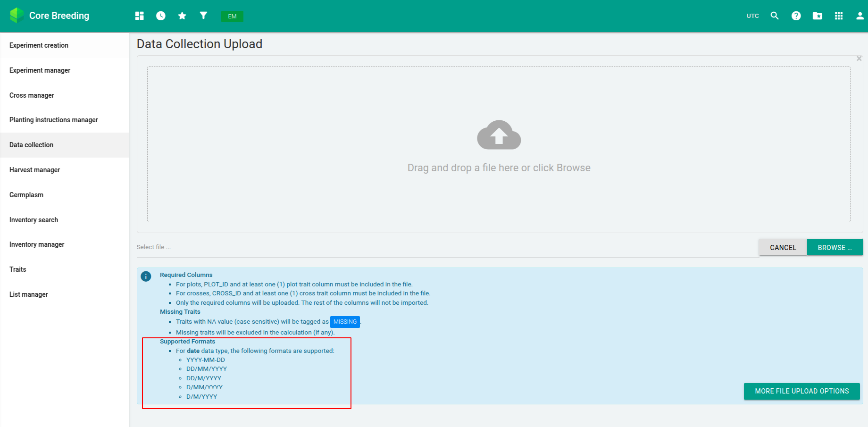
Task: Click the BROWSE button
Action: pyautogui.click(x=835, y=247)
